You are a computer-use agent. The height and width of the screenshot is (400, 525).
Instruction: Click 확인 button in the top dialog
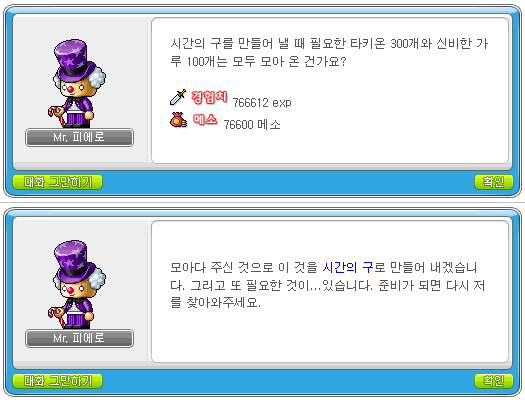coord(494,182)
